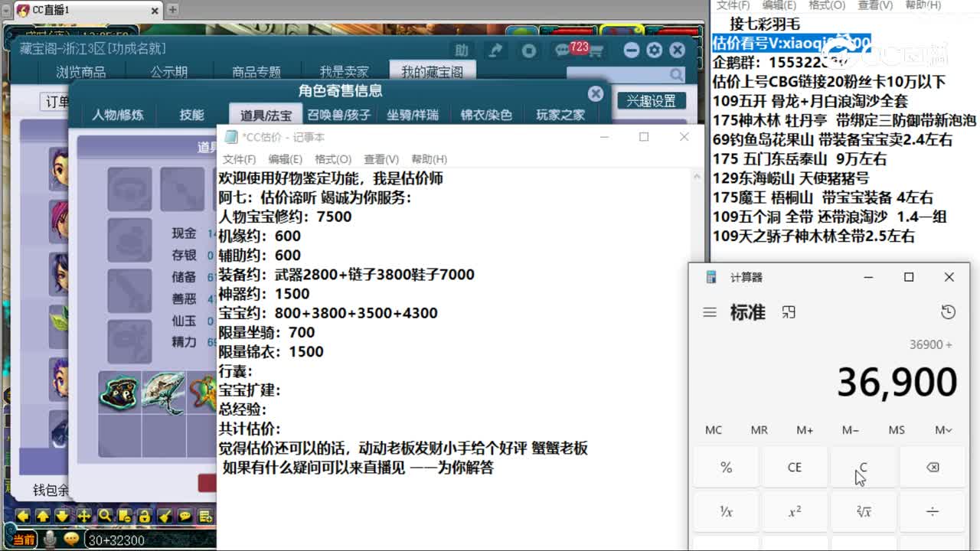Viewport: 980px width, 551px height.
Task: Switch to 商品专题 tab
Action: [x=256, y=72]
